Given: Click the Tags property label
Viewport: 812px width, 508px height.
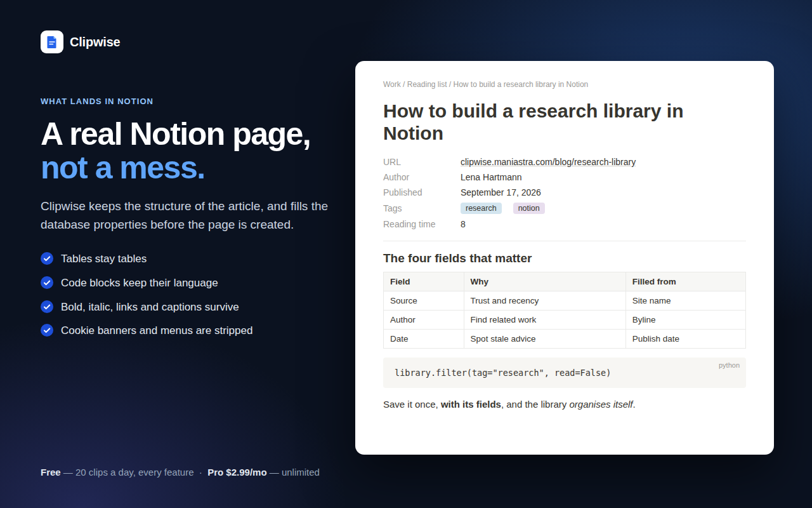Looking at the screenshot, I should tap(393, 208).
